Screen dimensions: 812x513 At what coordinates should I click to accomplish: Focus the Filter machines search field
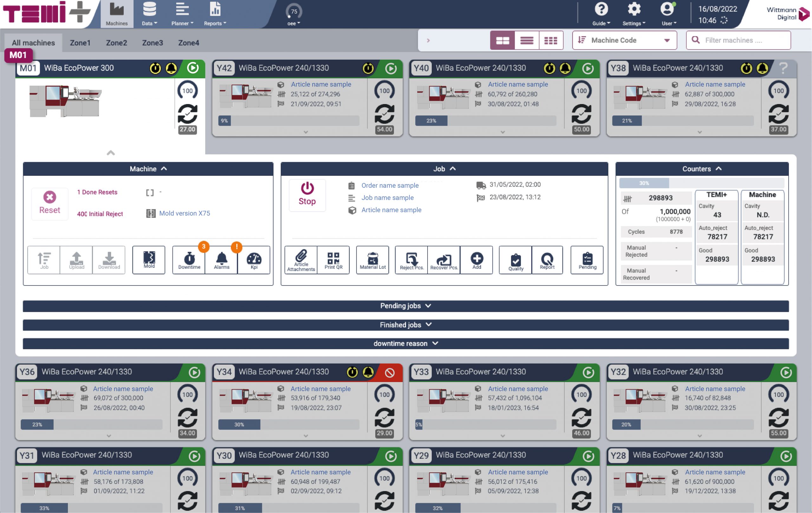pyautogui.click(x=738, y=40)
